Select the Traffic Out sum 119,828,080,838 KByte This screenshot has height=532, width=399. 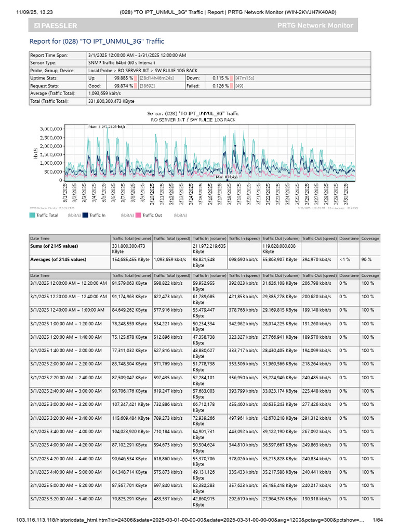pyautogui.click(x=279, y=249)
